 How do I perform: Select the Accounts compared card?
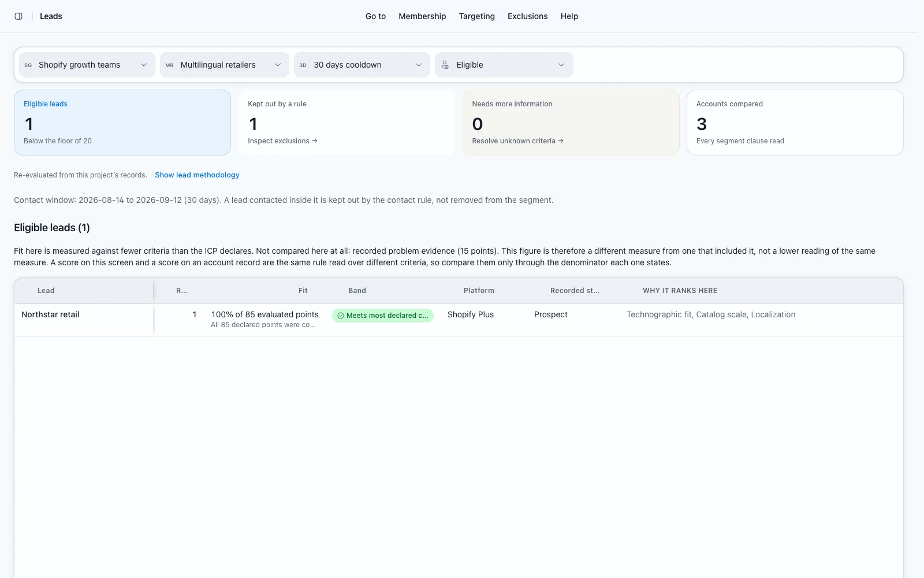tap(795, 123)
